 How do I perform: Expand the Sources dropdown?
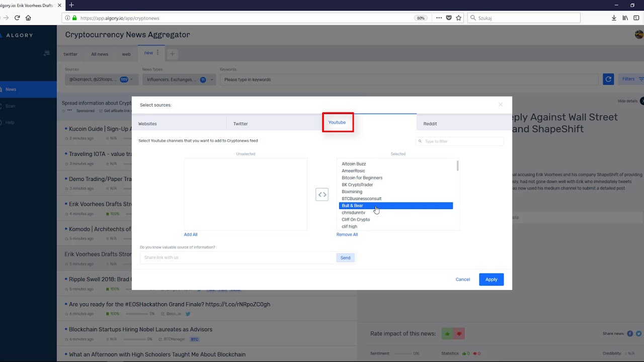(x=102, y=79)
